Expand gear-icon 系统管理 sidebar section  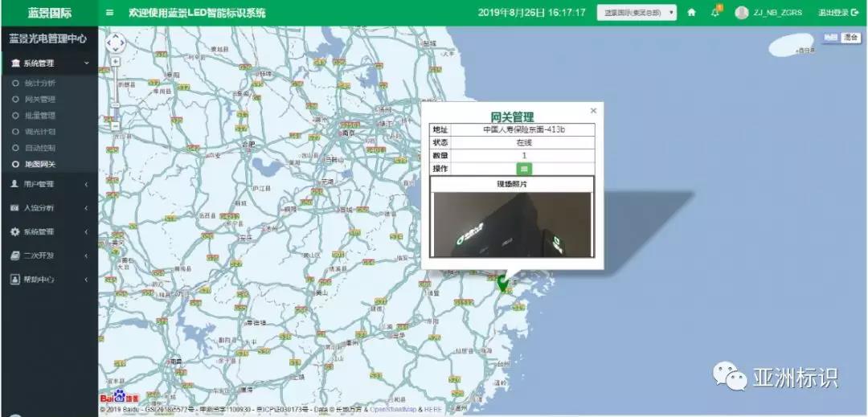(x=50, y=231)
